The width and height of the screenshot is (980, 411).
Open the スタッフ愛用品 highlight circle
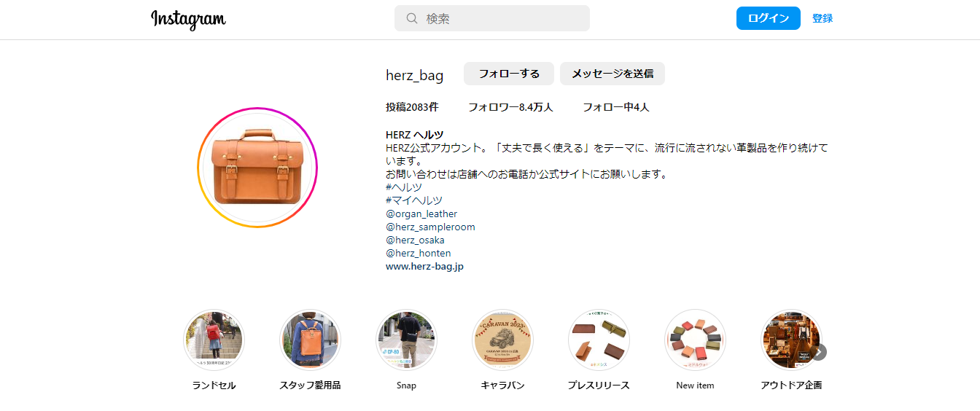(x=310, y=340)
